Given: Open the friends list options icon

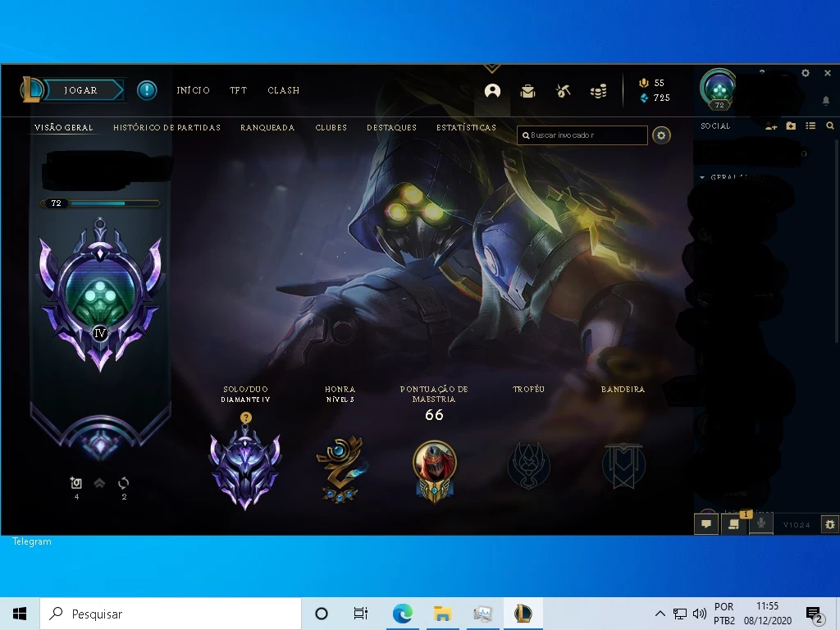Looking at the screenshot, I should click(810, 126).
